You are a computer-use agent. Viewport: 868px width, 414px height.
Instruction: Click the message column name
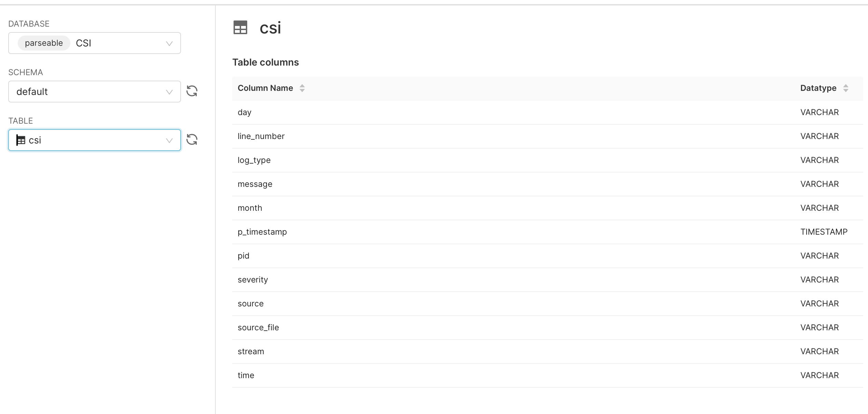point(255,184)
